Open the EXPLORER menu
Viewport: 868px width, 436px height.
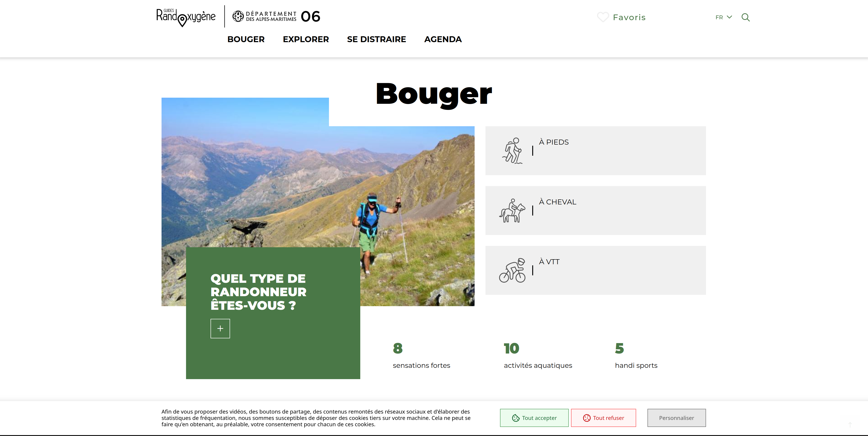click(306, 39)
